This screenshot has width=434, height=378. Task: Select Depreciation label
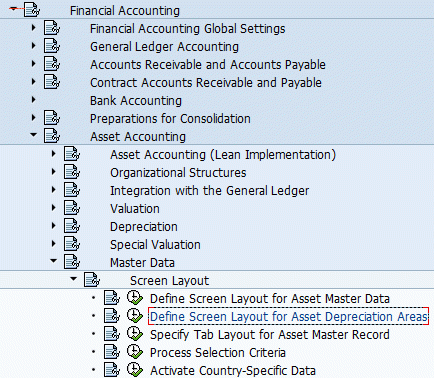tap(144, 227)
